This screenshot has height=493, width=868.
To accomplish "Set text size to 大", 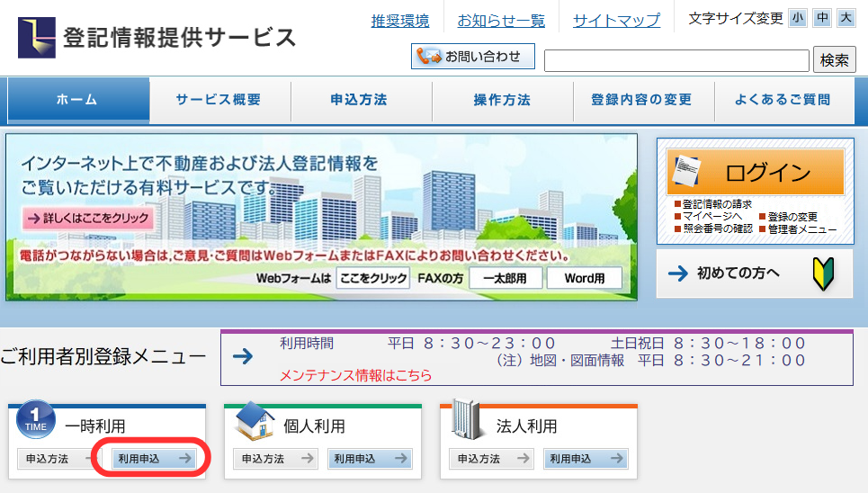I will tap(846, 18).
